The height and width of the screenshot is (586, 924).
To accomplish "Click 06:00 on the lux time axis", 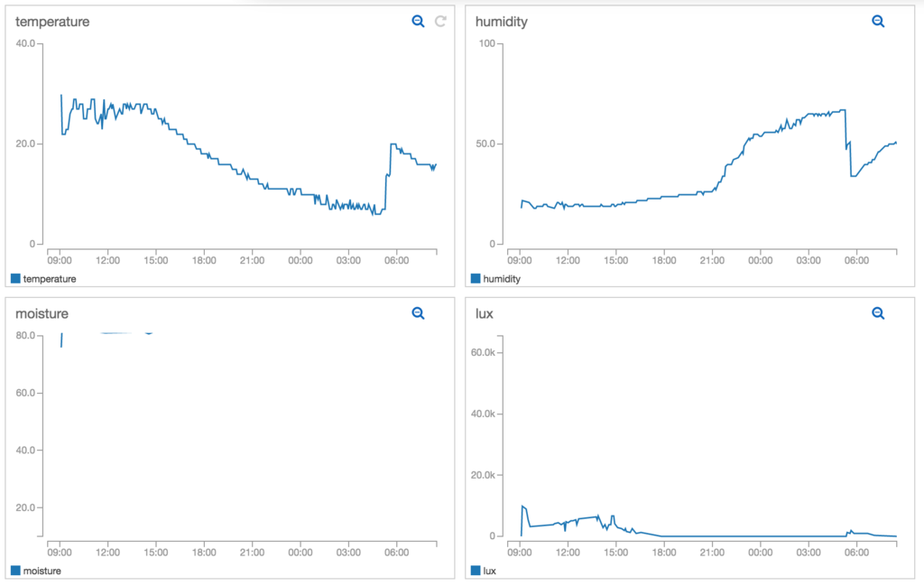I will pos(856,553).
